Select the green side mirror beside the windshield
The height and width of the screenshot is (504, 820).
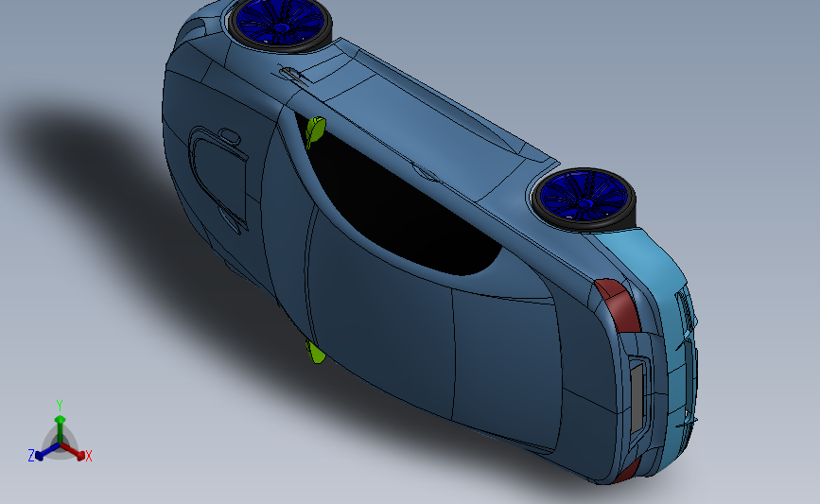[315, 130]
